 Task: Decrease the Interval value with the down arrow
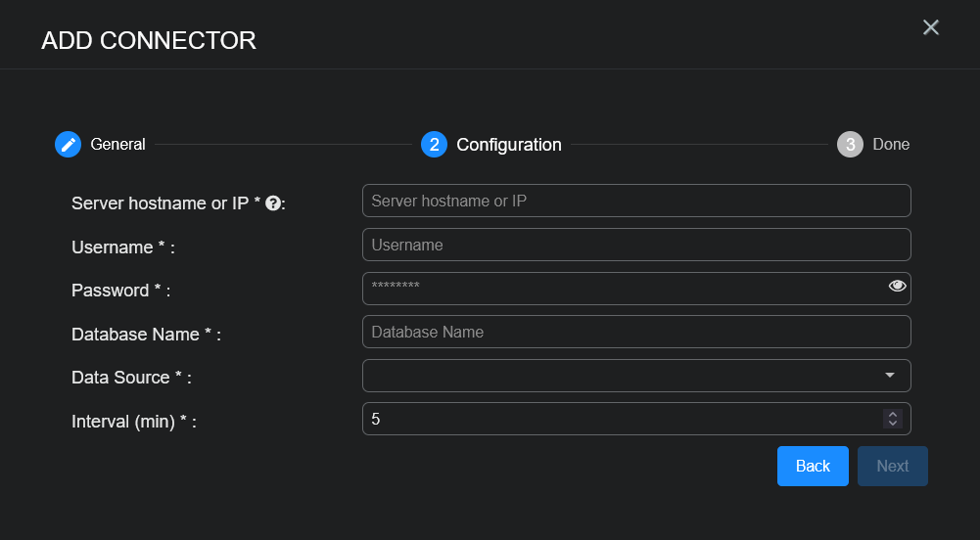(892, 424)
